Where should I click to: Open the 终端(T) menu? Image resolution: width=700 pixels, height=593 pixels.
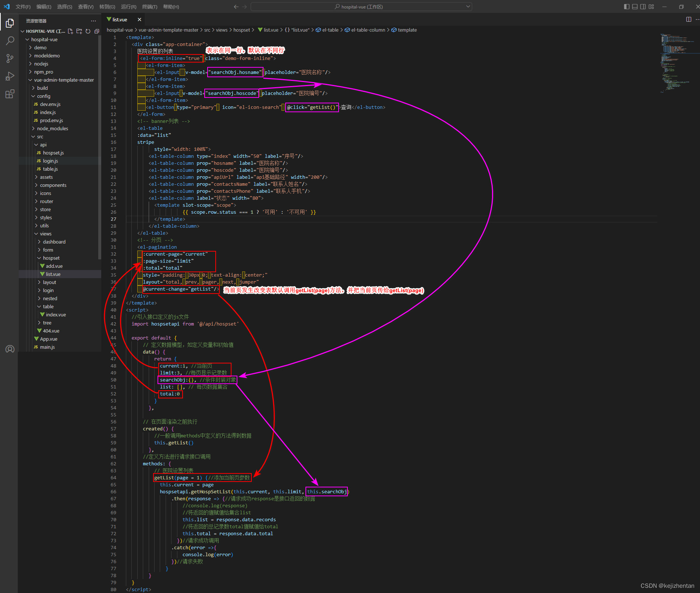click(150, 7)
